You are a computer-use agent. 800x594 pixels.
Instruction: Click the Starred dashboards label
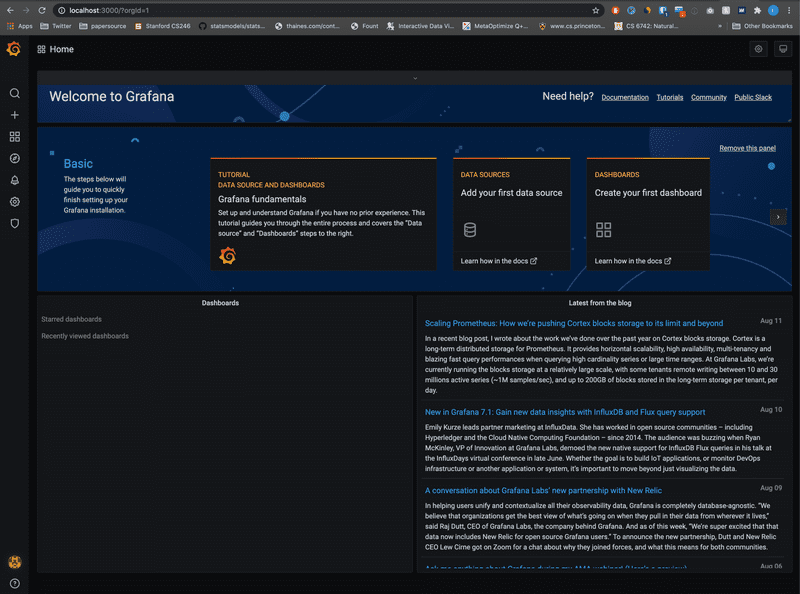pyautogui.click(x=71, y=319)
